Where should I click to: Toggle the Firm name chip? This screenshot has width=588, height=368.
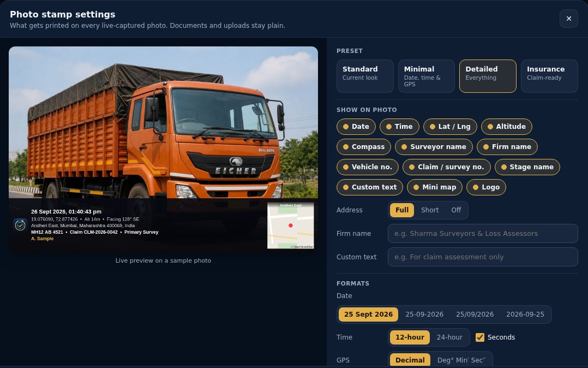(507, 147)
